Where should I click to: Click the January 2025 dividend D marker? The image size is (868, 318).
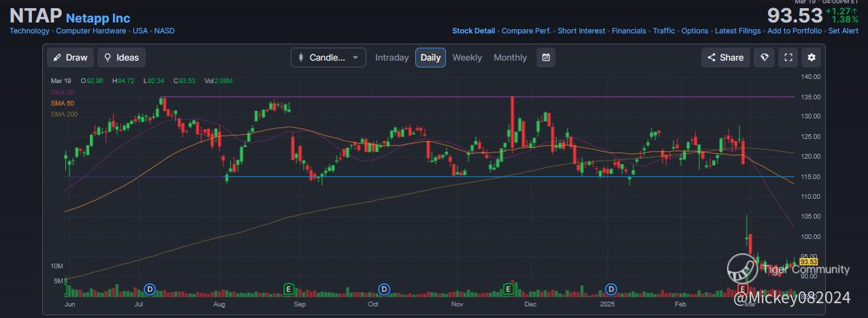tap(612, 289)
